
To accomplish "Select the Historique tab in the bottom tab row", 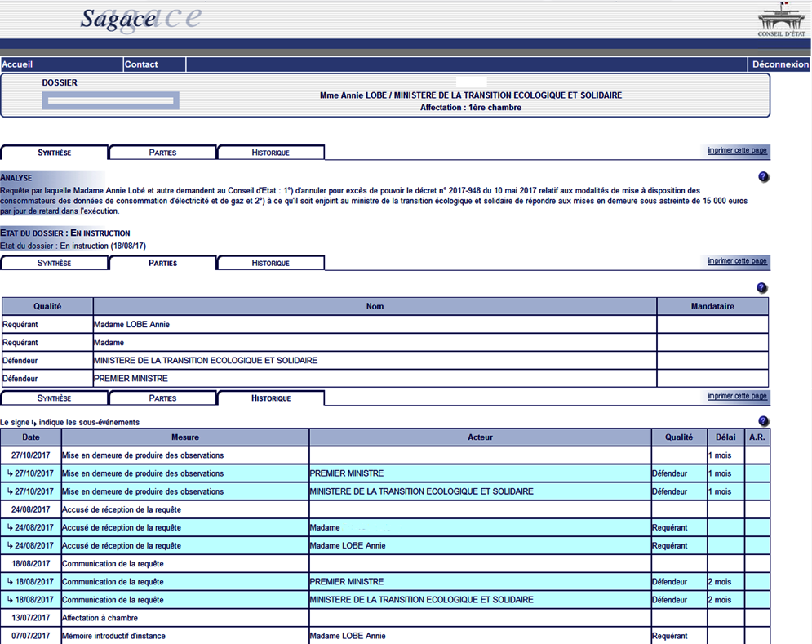I will click(x=271, y=398).
